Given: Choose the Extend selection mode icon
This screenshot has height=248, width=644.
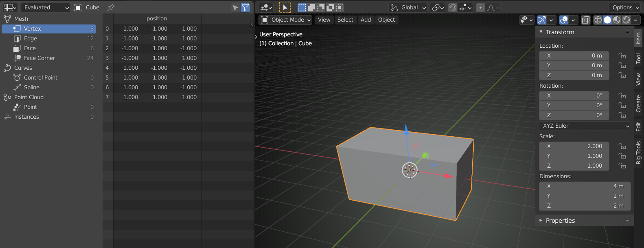Looking at the screenshot, I should tap(311, 8).
